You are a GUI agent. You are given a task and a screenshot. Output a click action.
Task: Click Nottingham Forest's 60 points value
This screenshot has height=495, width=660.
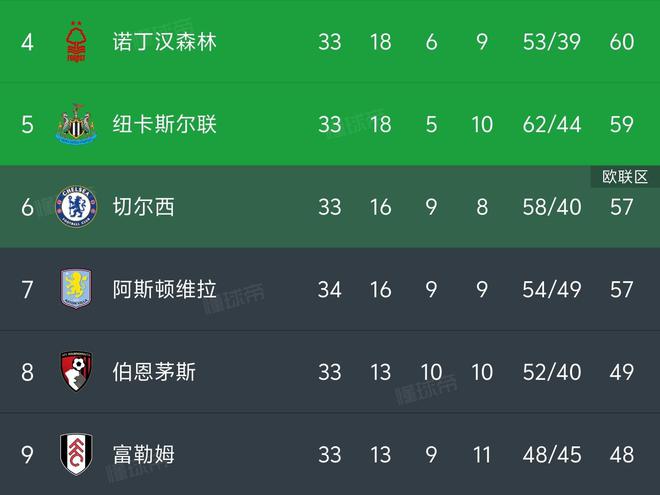coord(621,42)
